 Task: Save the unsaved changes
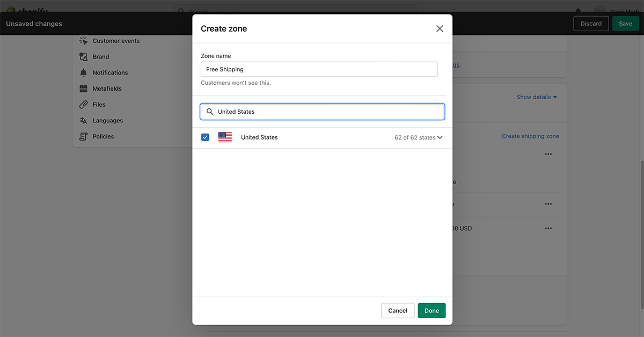click(625, 23)
